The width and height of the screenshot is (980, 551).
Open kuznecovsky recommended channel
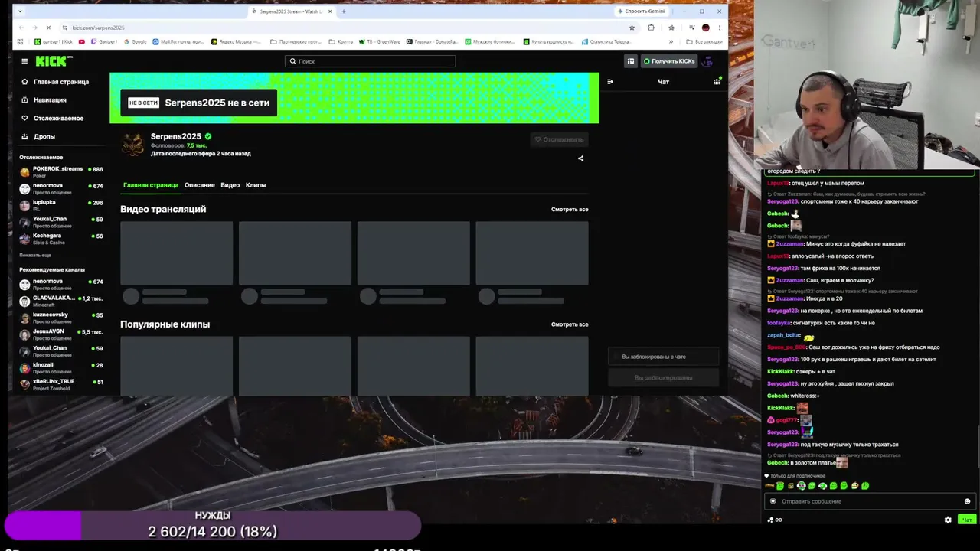[x=61, y=318]
